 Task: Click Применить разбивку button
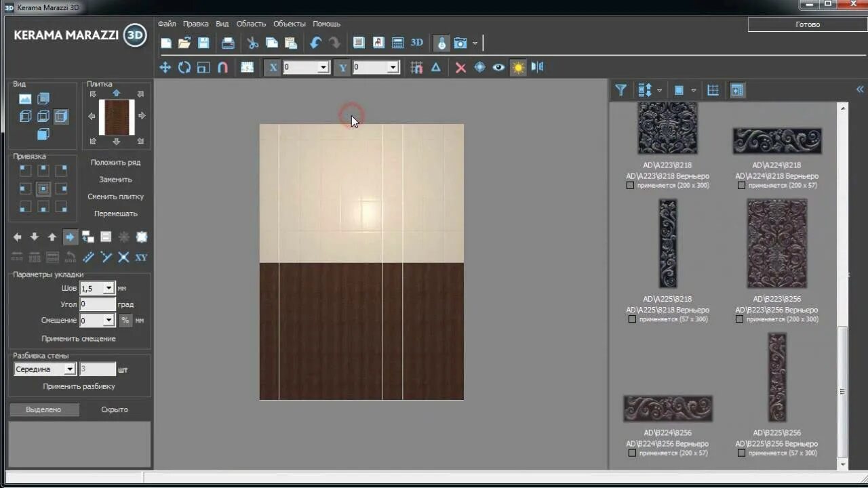click(79, 386)
